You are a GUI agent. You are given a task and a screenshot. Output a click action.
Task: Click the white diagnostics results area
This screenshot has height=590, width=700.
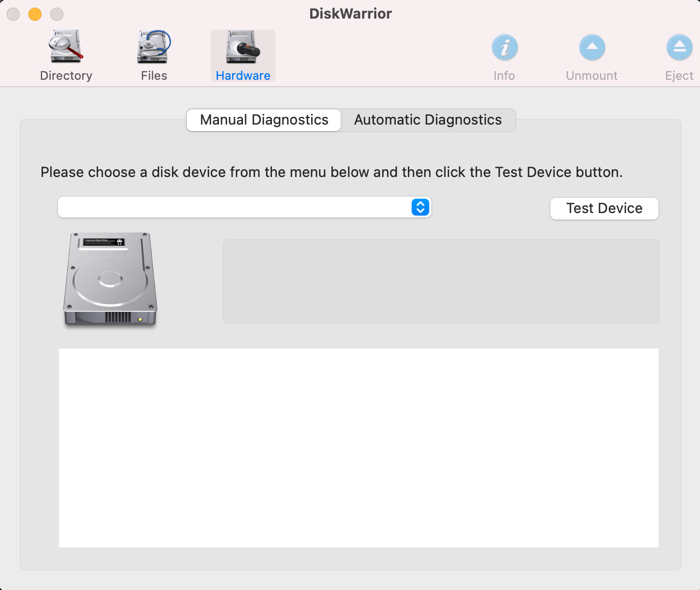pyautogui.click(x=359, y=448)
